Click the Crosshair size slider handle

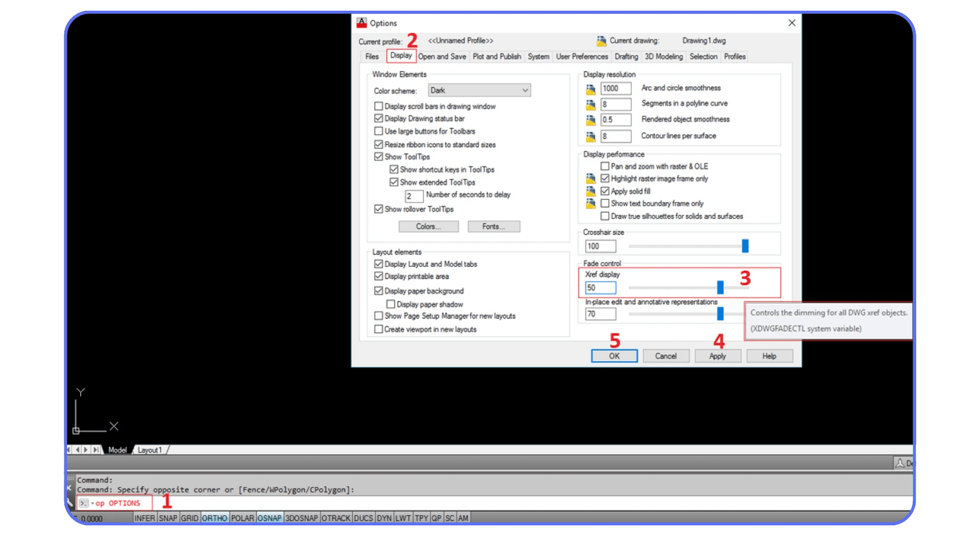coord(745,246)
